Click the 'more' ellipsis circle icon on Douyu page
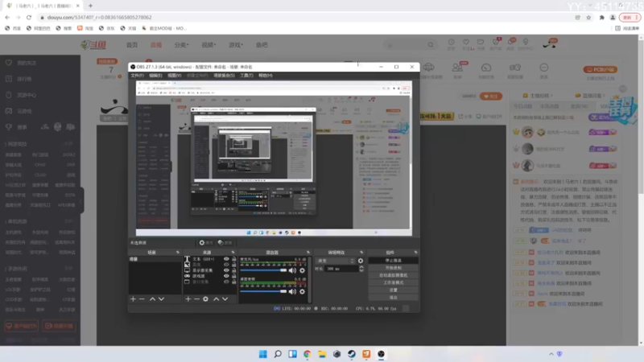644x362 pixels. tap(544, 68)
